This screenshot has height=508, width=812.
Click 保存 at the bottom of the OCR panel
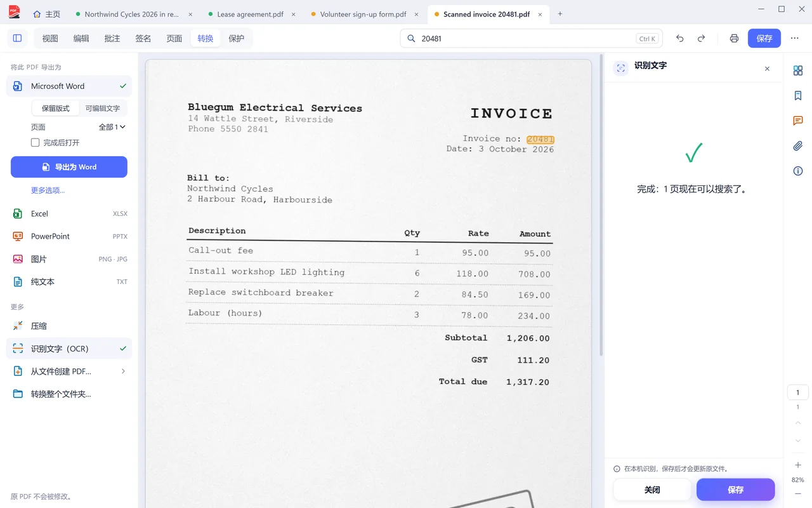(x=736, y=490)
